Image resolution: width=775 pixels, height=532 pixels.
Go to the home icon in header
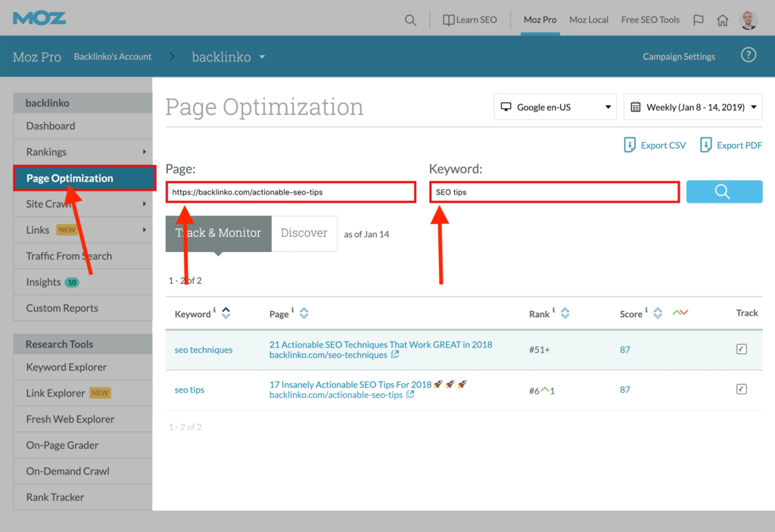(x=723, y=20)
